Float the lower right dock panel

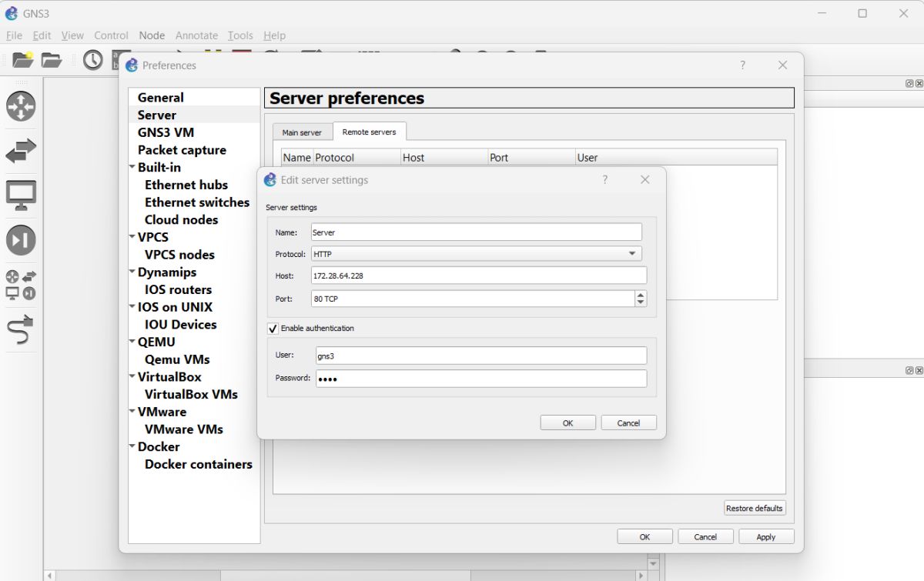pos(909,370)
